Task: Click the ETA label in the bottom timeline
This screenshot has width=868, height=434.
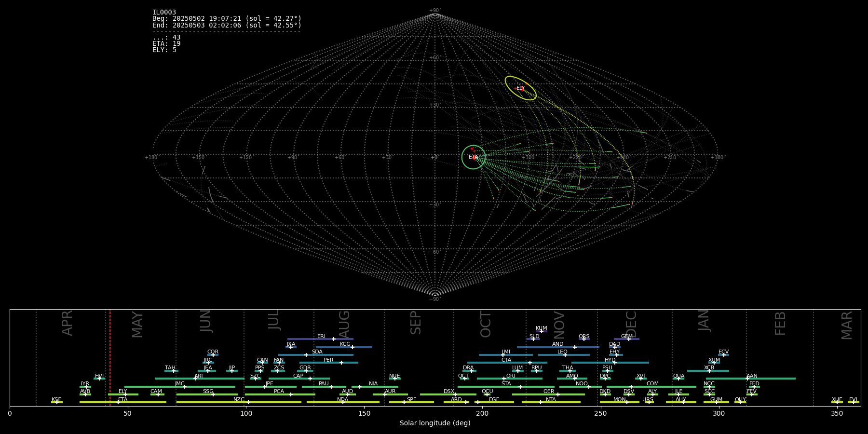Action: 123,399
